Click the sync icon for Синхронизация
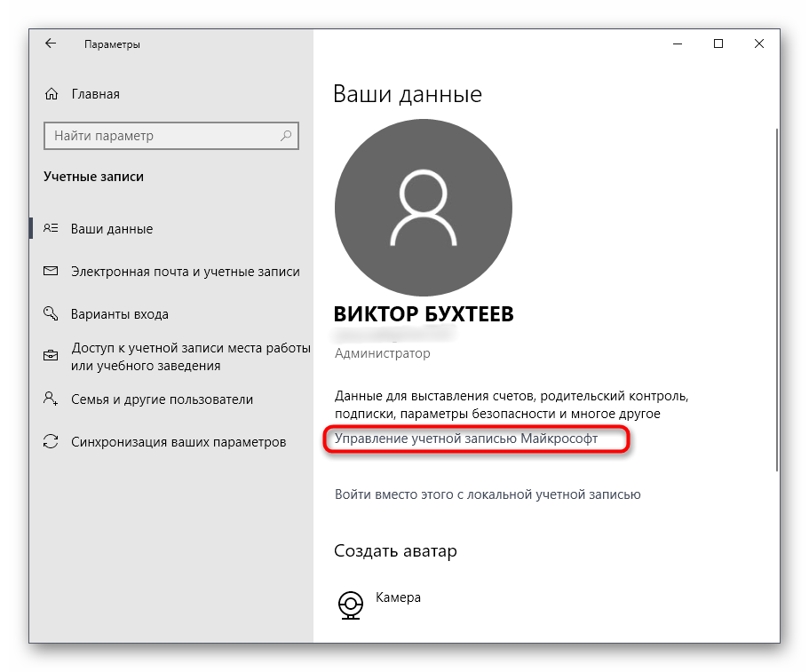 51,441
